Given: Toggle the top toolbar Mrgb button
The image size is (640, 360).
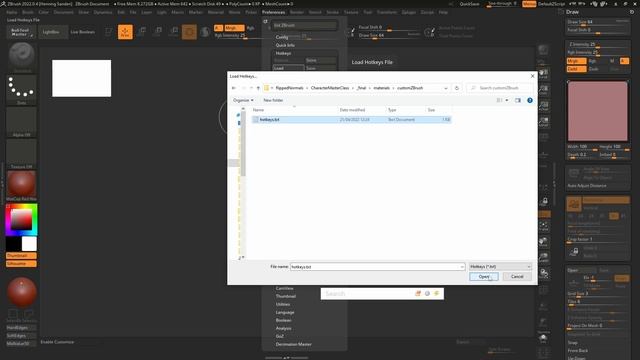Looking at the screenshot, I should 234,28.
